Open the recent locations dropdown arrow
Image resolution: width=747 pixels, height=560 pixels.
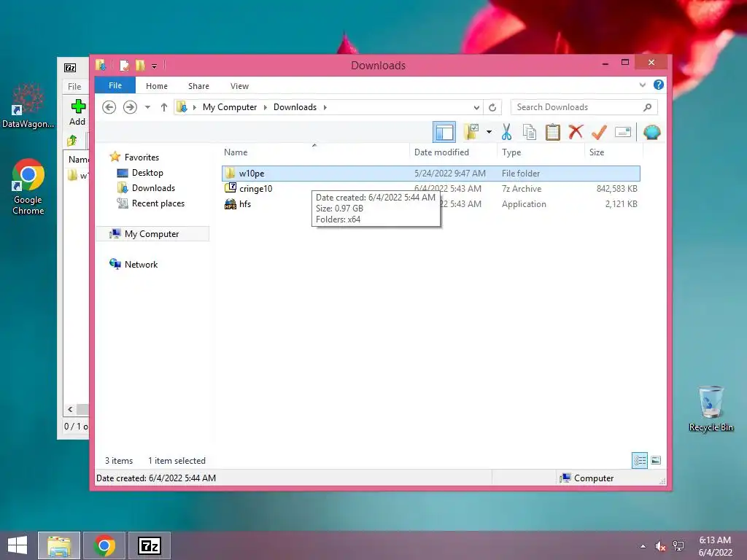coord(147,107)
